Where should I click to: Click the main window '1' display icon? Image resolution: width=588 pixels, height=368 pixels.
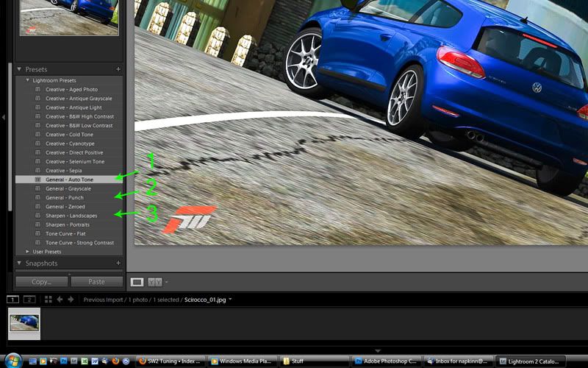[12, 300]
